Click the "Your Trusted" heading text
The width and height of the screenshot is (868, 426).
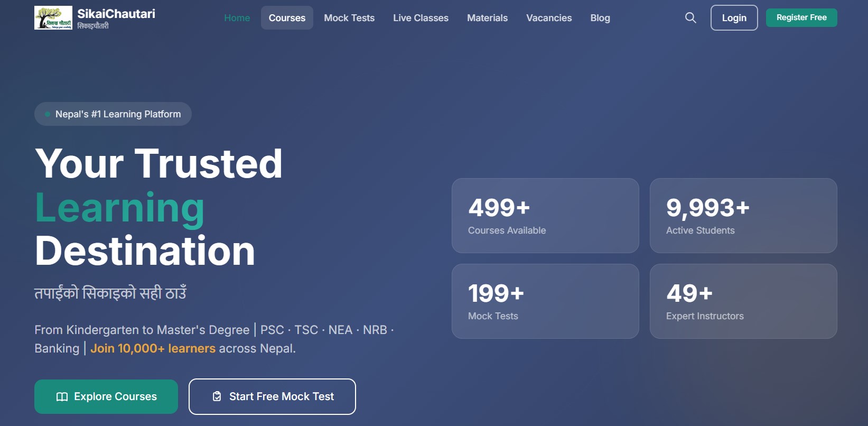pos(159,163)
